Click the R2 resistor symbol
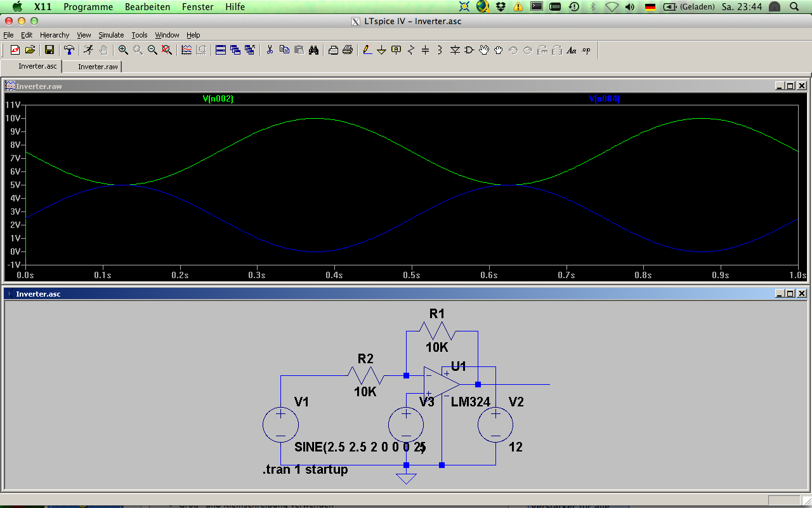 click(x=365, y=375)
